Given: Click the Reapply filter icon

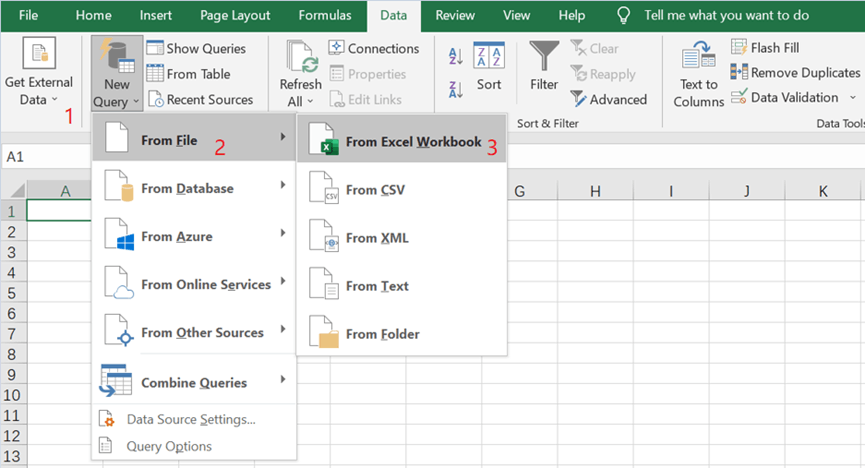Looking at the screenshot, I should [578, 73].
